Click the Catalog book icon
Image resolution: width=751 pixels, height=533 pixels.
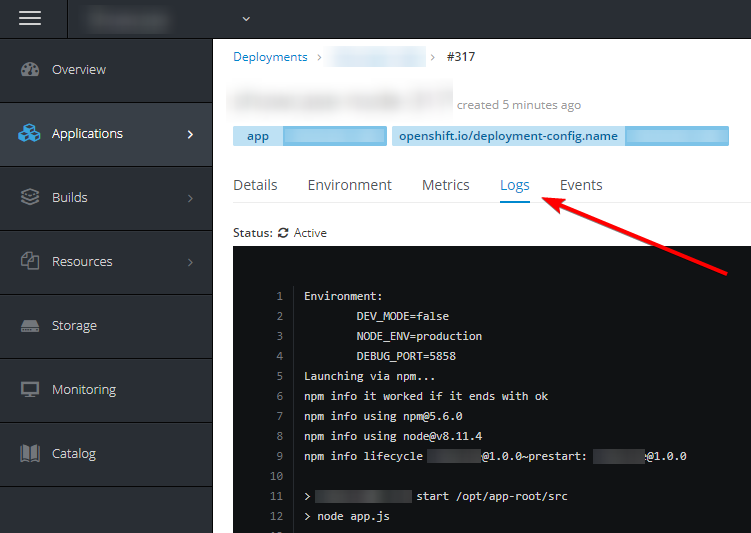tap(30, 453)
